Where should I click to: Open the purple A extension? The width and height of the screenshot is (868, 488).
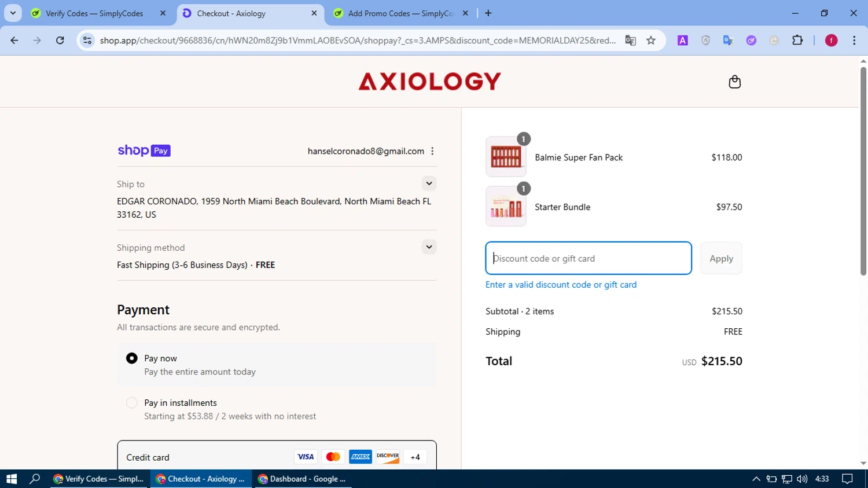683,40
